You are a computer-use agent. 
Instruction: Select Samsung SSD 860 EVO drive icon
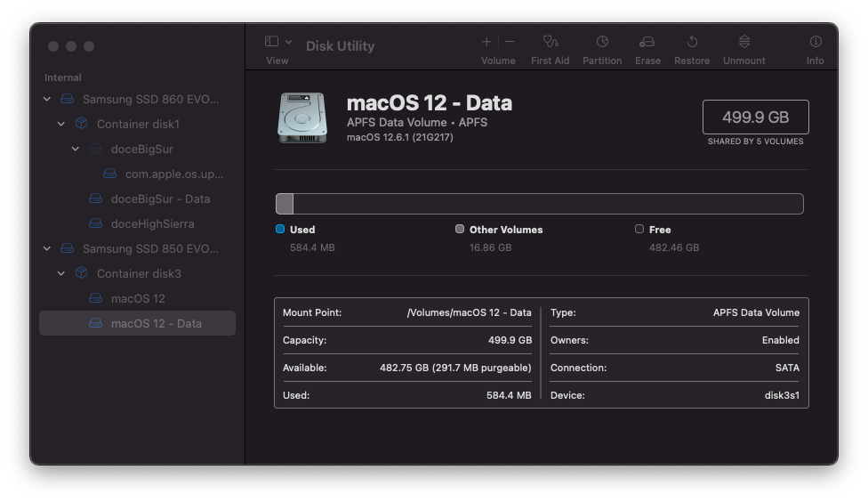[67, 99]
